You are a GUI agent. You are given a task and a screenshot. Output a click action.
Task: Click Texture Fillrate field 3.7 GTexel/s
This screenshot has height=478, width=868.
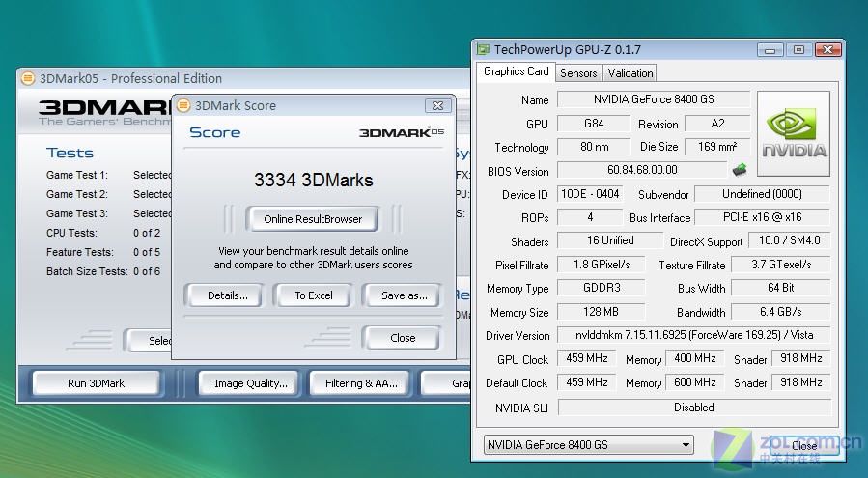[x=780, y=265]
